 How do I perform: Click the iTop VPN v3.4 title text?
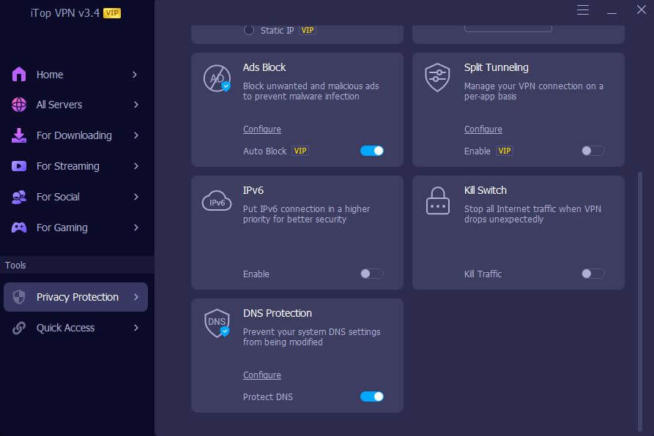coord(65,13)
